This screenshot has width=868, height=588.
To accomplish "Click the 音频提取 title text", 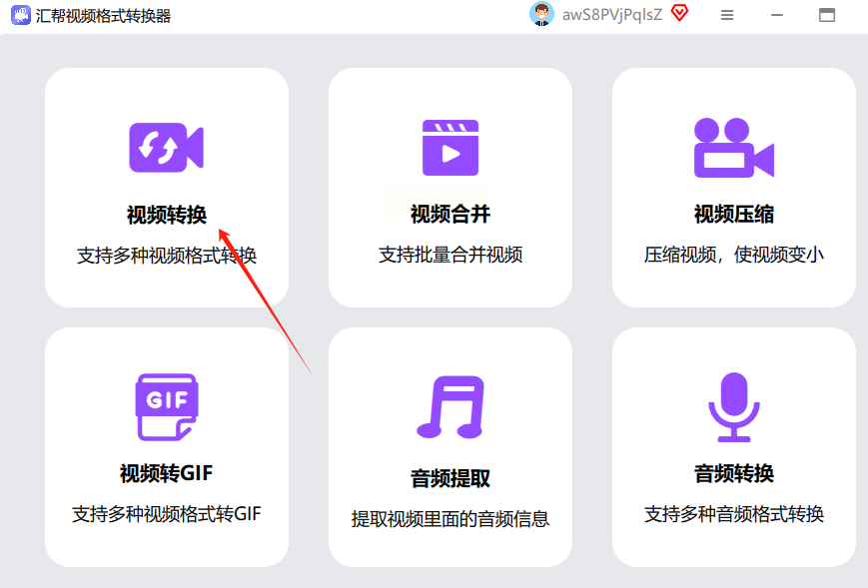I will tap(450, 478).
